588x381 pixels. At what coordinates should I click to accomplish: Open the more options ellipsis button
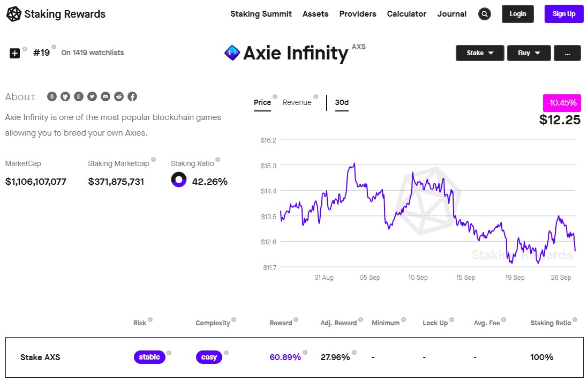point(567,53)
